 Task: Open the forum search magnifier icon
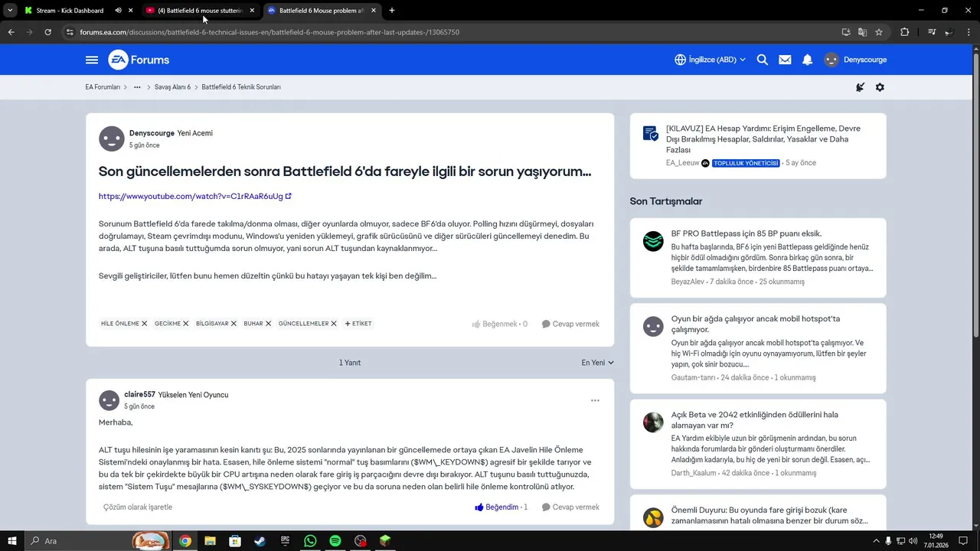tap(763, 60)
